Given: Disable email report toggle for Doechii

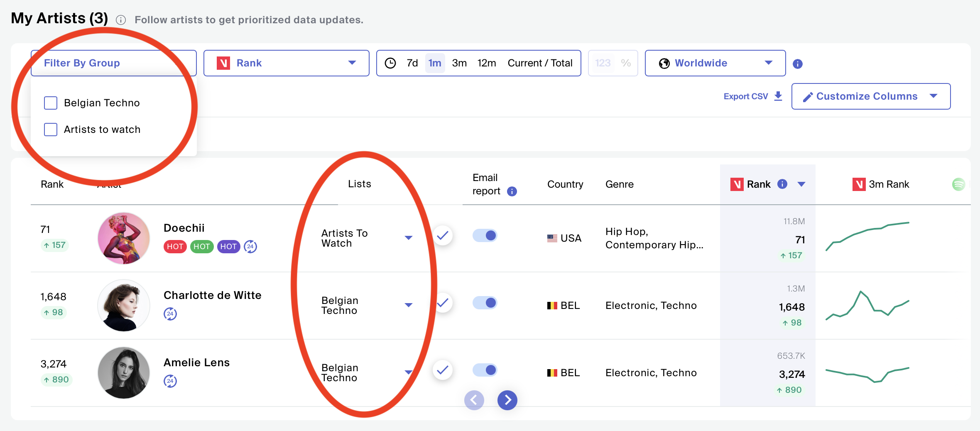Looking at the screenshot, I should 485,235.
